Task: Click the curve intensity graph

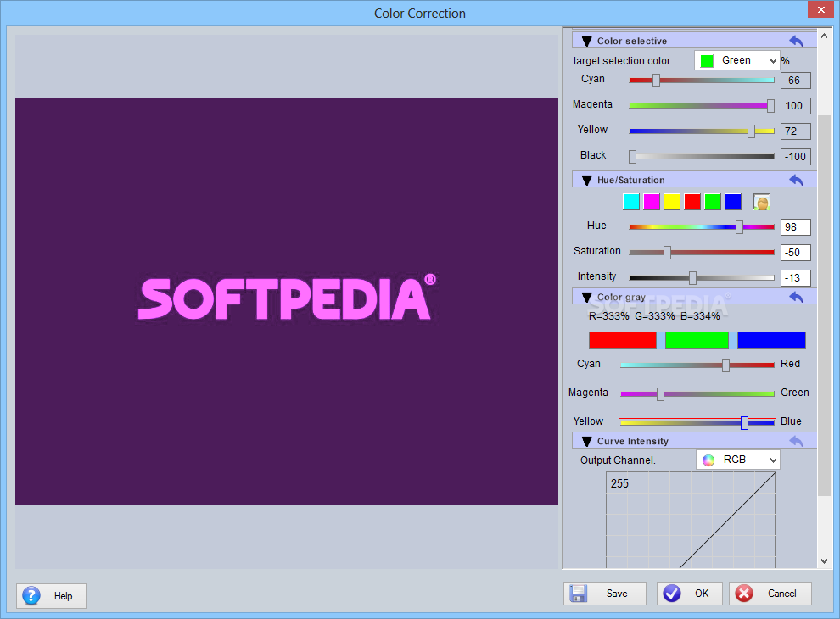Action: (x=691, y=520)
